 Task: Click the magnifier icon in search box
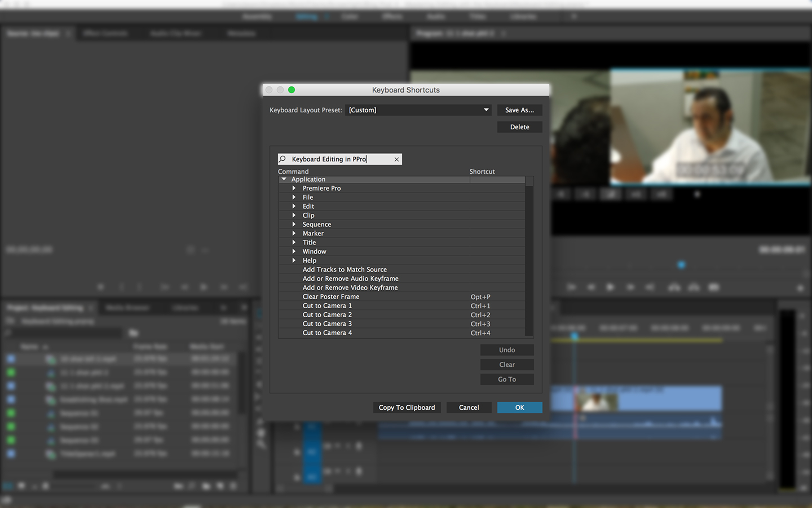click(283, 159)
